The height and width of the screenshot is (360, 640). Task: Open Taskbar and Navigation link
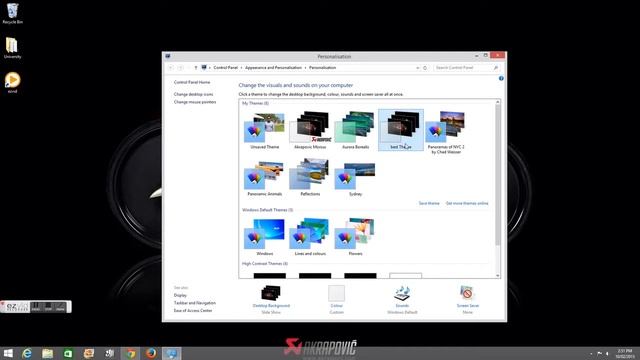[x=195, y=303]
